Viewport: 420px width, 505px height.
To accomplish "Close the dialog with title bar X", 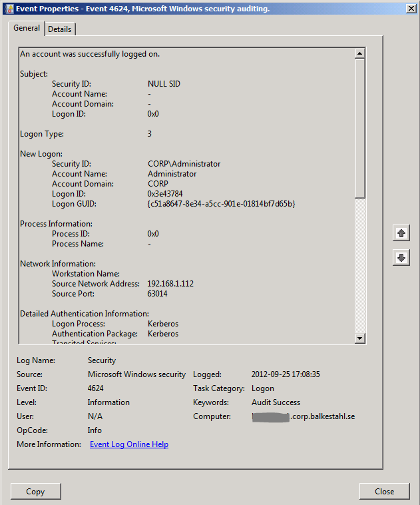I will click(x=411, y=9).
